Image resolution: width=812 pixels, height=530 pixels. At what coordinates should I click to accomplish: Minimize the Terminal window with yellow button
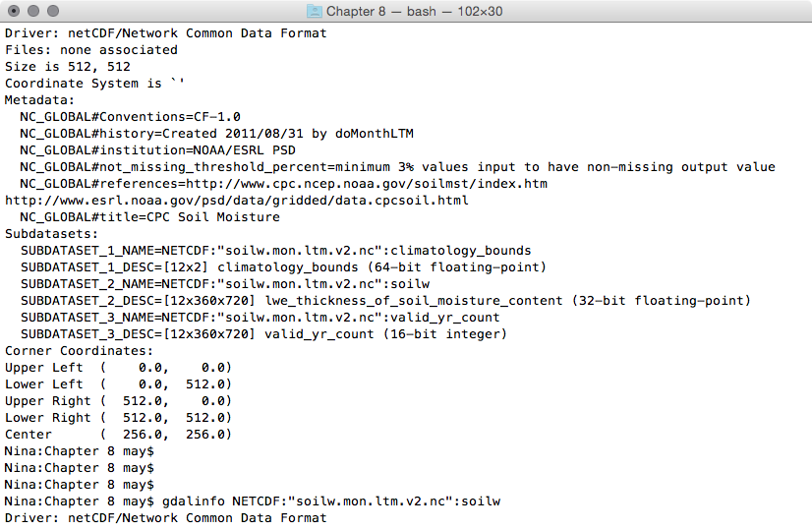pos(33,11)
